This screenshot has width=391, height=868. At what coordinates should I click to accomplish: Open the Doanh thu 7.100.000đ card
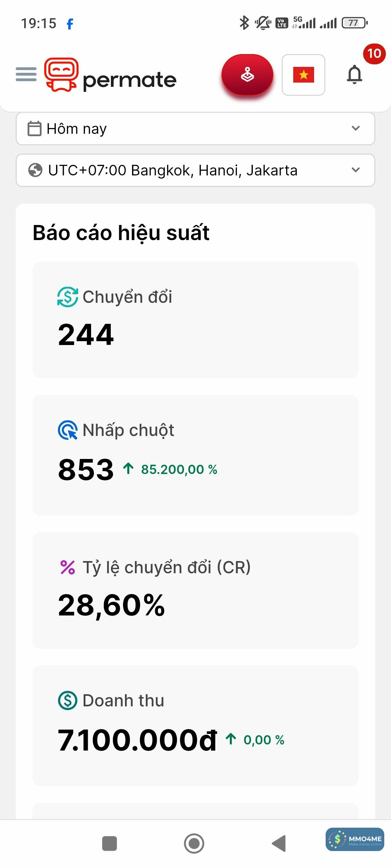pos(195,725)
